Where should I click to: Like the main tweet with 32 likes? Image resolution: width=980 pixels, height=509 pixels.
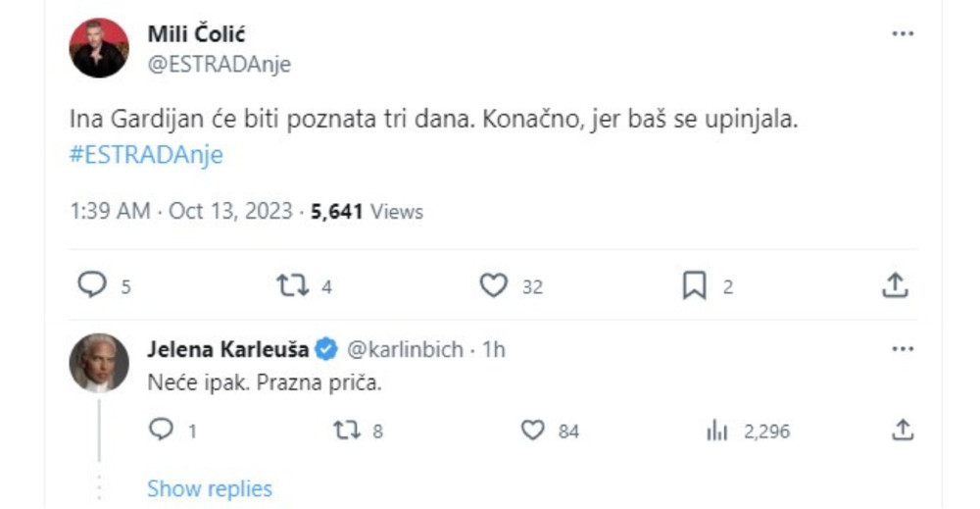[494, 285]
